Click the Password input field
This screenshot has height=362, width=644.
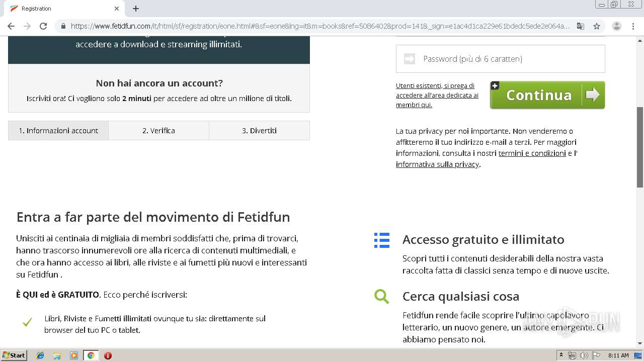(x=500, y=59)
